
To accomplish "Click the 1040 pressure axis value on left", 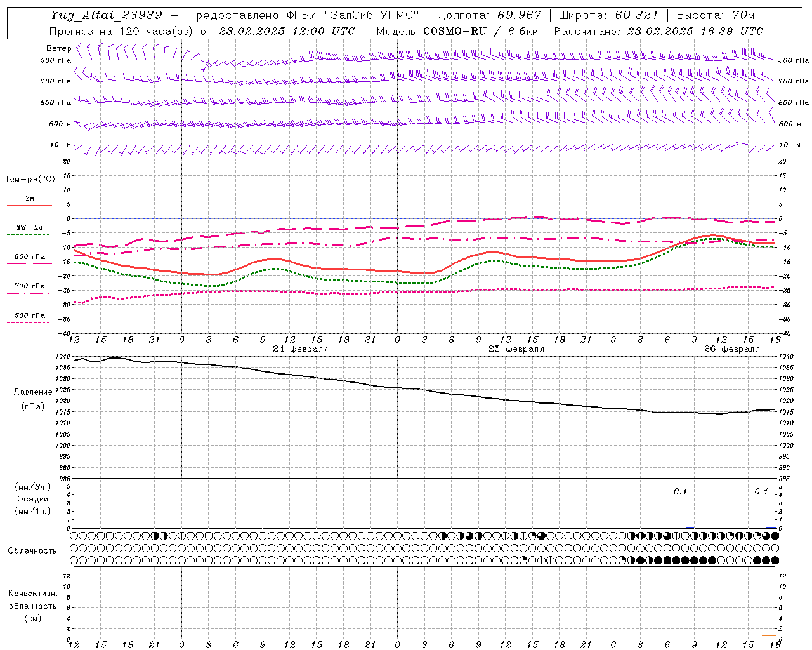I will click(64, 357).
